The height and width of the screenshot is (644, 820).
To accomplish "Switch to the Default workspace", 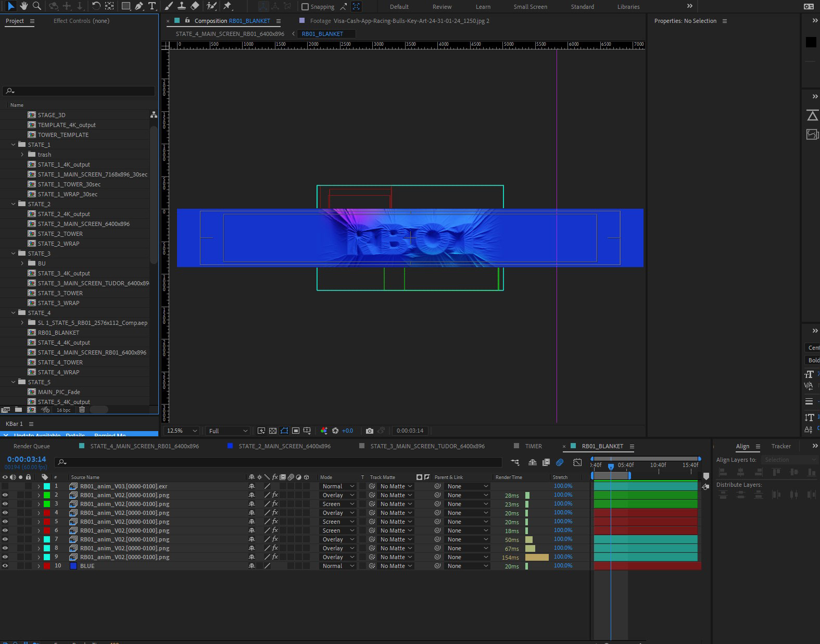I will (x=399, y=7).
